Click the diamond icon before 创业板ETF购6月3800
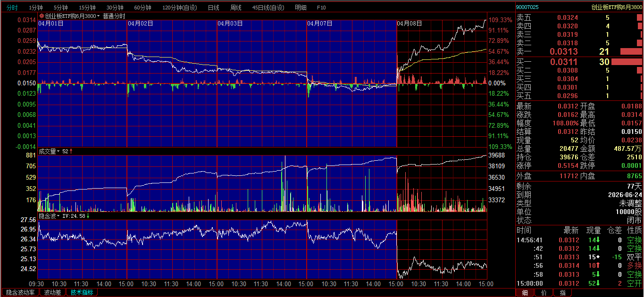 [x=42, y=16]
